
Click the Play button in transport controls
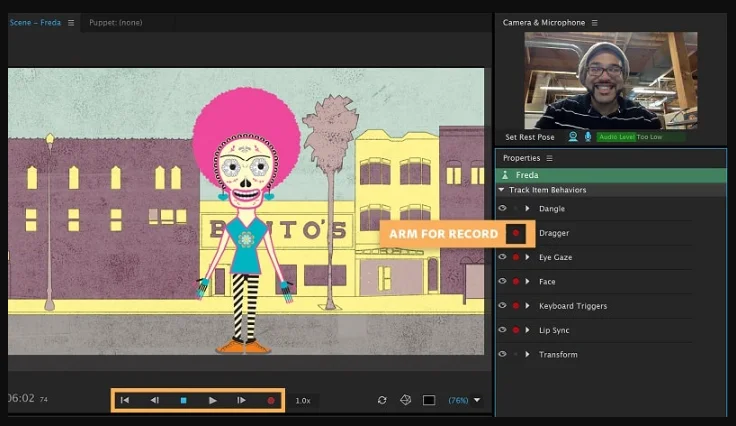[x=213, y=400]
